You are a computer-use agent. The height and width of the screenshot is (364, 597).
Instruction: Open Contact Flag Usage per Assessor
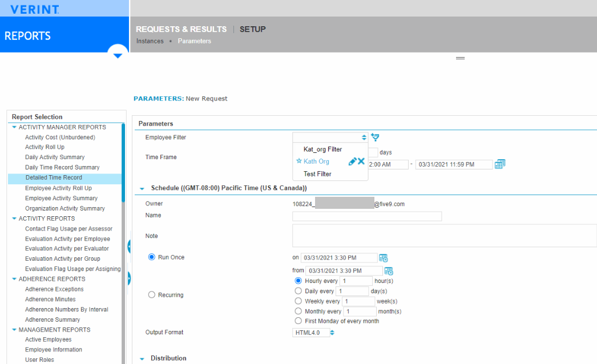(x=68, y=229)
